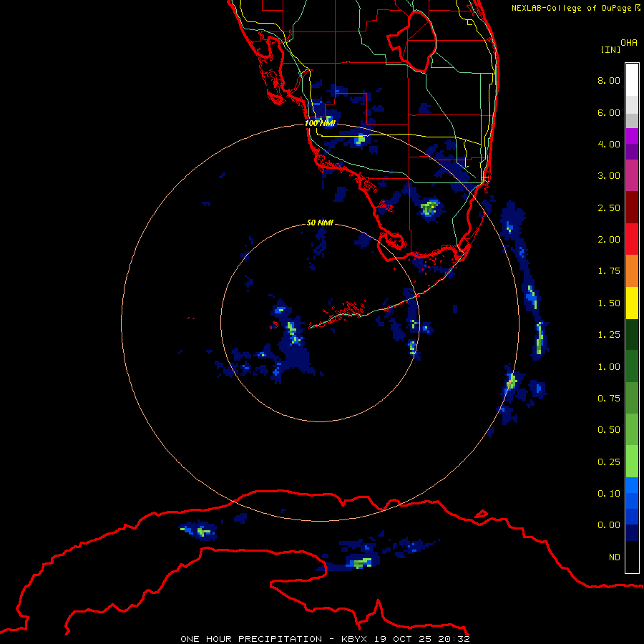Screen dimensions: 644x644
Task: Click the 4.00 legend value
Action: 609,144
